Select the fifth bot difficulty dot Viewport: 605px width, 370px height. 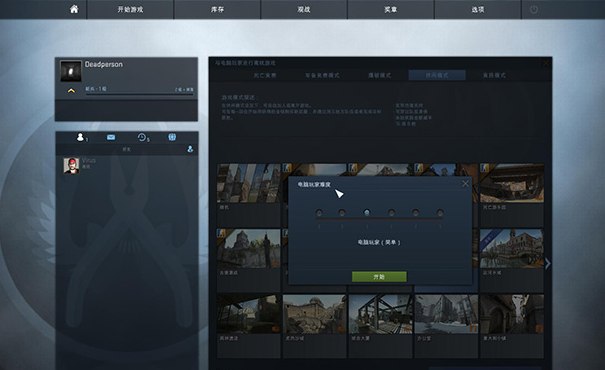pos(416,212)
